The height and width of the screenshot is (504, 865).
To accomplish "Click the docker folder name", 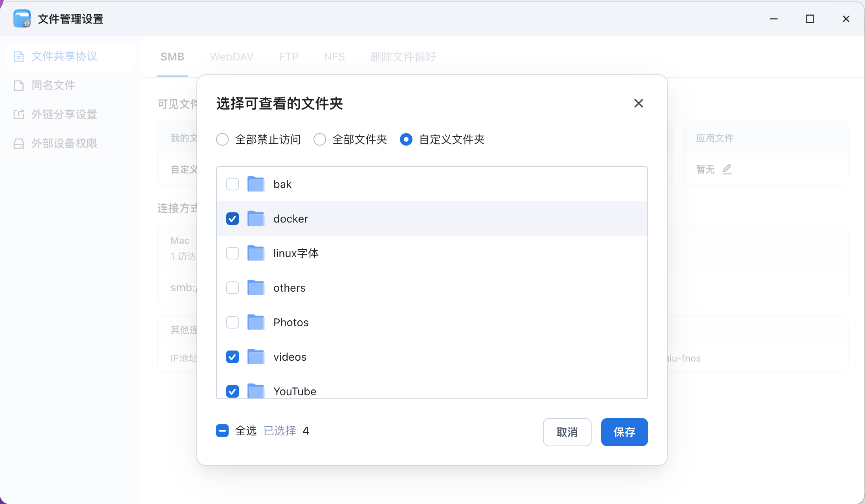I will tap(291, 219).
